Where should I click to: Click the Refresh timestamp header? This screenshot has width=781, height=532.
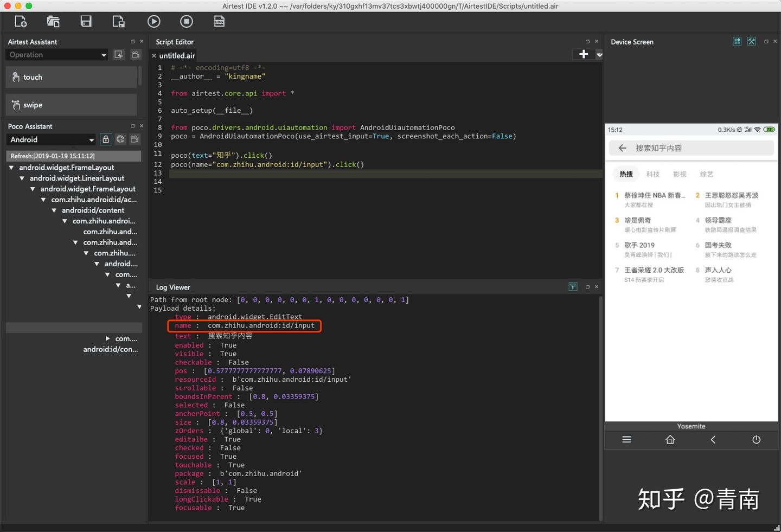(74, 156)
